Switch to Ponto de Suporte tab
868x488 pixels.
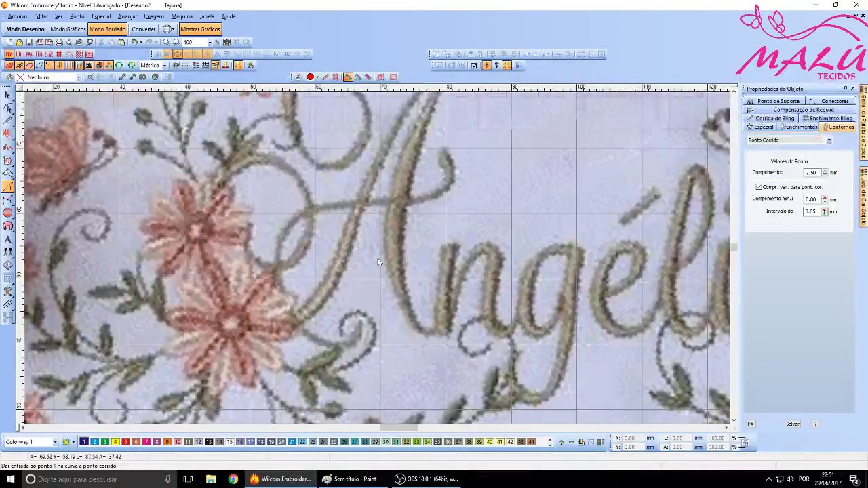(x=774, y=101)
